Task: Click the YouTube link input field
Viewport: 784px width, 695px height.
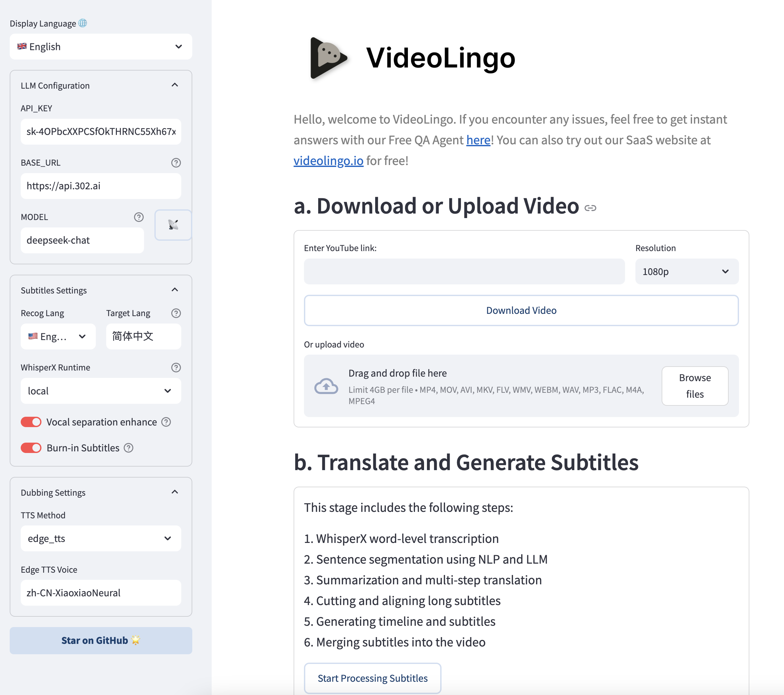Action: (465, 272)
